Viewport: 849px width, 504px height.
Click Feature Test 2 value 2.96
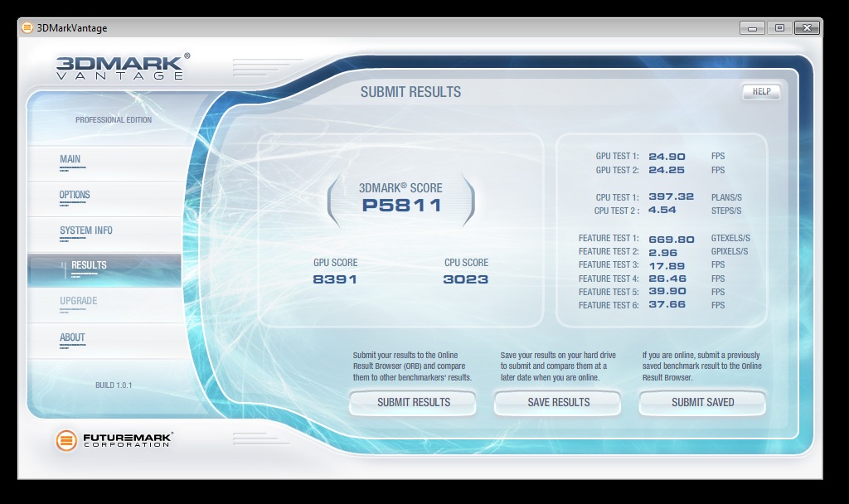click(x=662, y=253)
